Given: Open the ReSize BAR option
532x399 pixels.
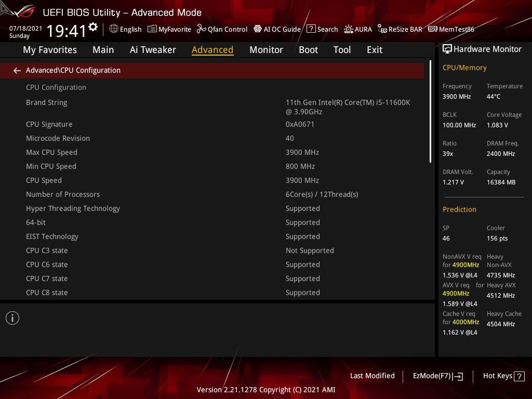Looking at the screenshot, I should coord(400,29).
